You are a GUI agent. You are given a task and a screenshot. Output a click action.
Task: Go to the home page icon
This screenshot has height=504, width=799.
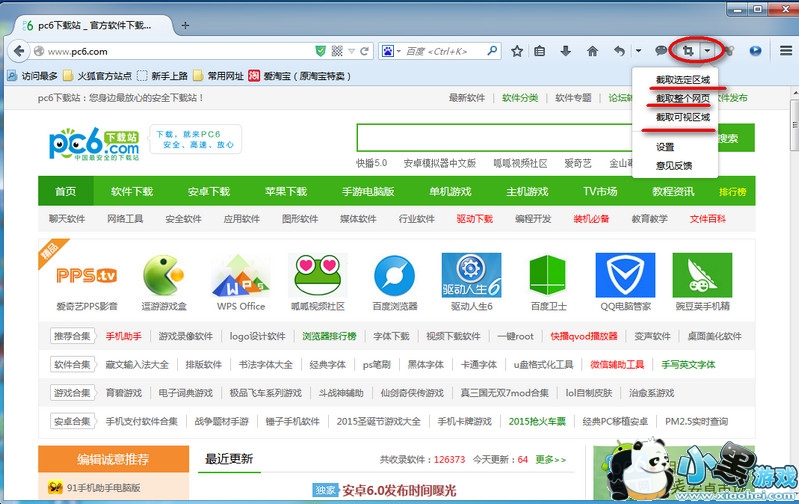click(x=592, y=51)
